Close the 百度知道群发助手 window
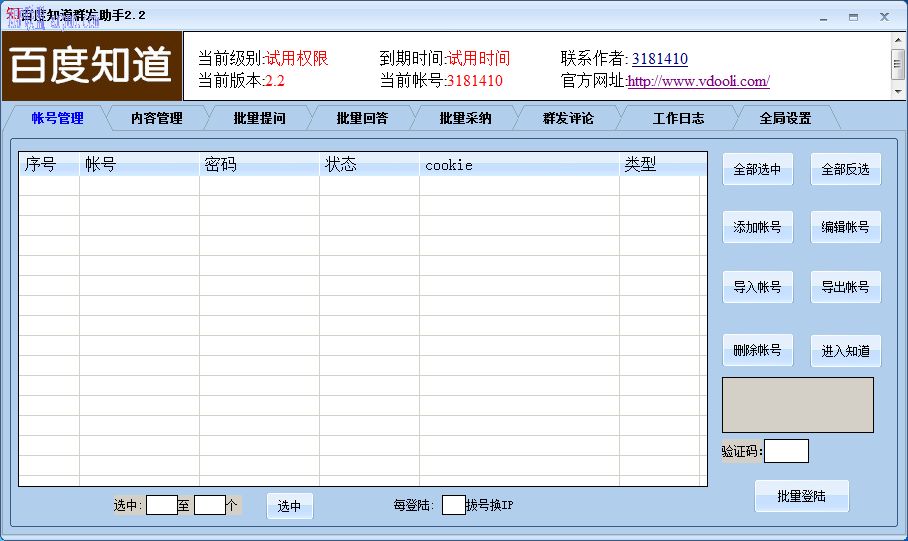Image resolution: width=908 pixels, height=541 pixels. pyautogui.click(x=884, y=17)
